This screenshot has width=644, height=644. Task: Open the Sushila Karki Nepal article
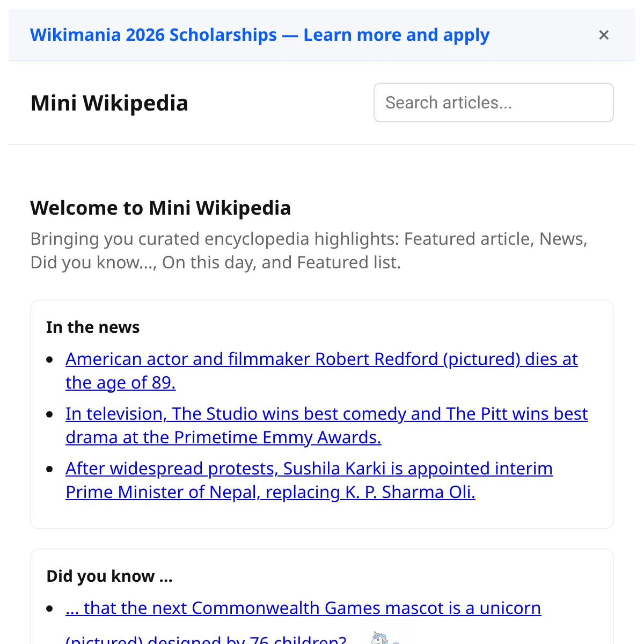(x=309, y=480)
